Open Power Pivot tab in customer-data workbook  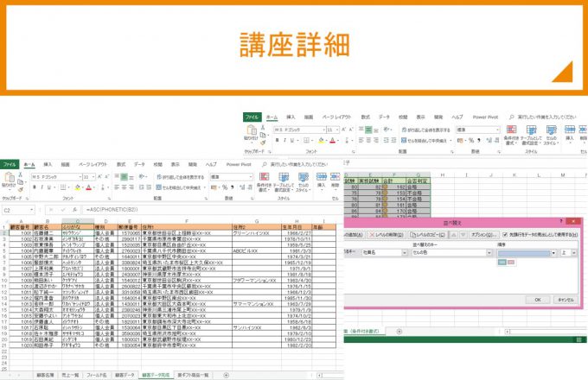pyautogui.click(x=239, y=164)
